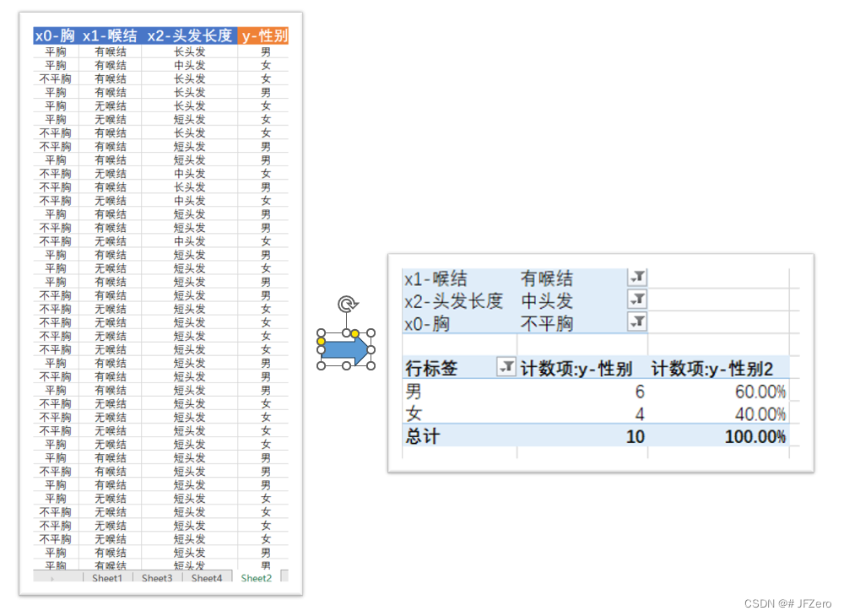Open the 行标签 row label filter dropdown
Screen dimensions: 844x616
506,367
